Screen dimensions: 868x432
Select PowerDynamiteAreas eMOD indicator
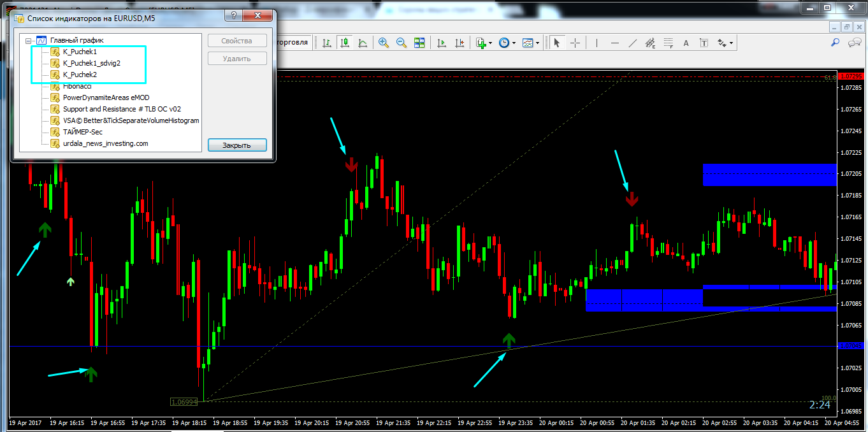pos(106,97)
